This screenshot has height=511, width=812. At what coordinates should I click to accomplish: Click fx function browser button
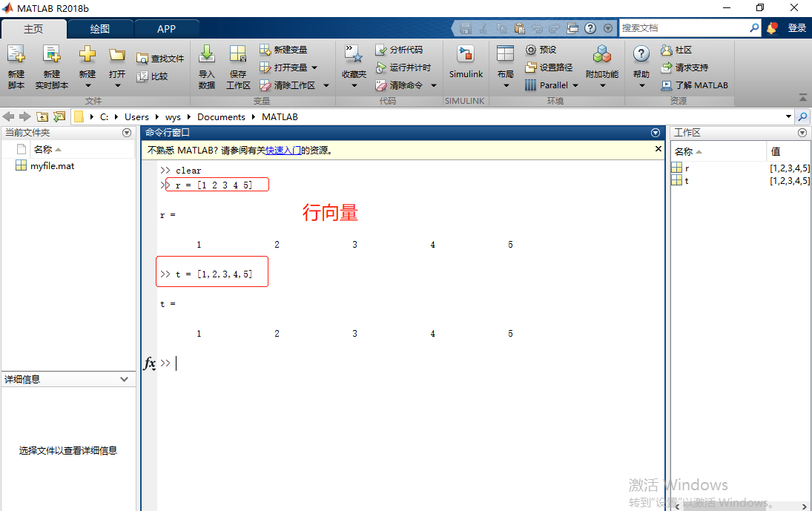pos(150,363)
